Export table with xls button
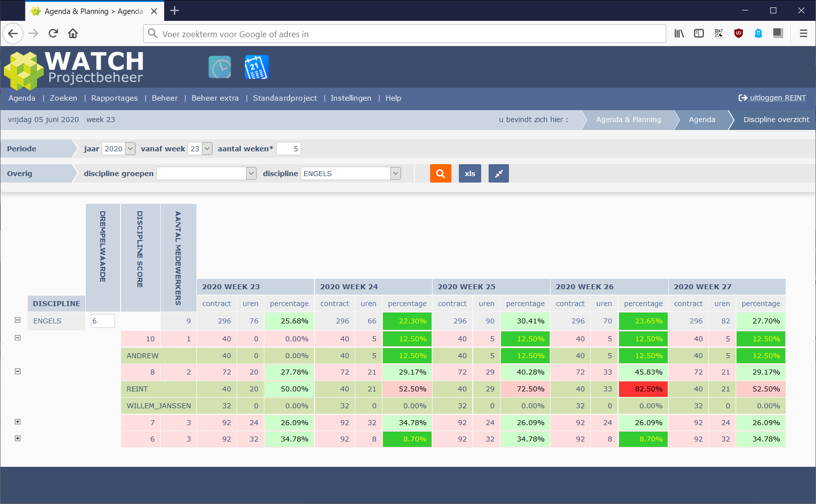The image size is (816, 504). click(x=470, y=174)
